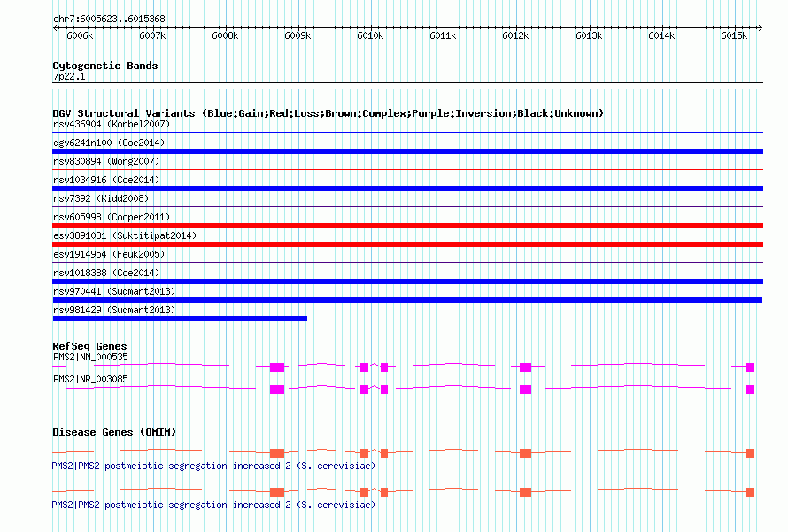
Task: Click the 6015k ruler tick label
Action: click(x=734, y=35)
